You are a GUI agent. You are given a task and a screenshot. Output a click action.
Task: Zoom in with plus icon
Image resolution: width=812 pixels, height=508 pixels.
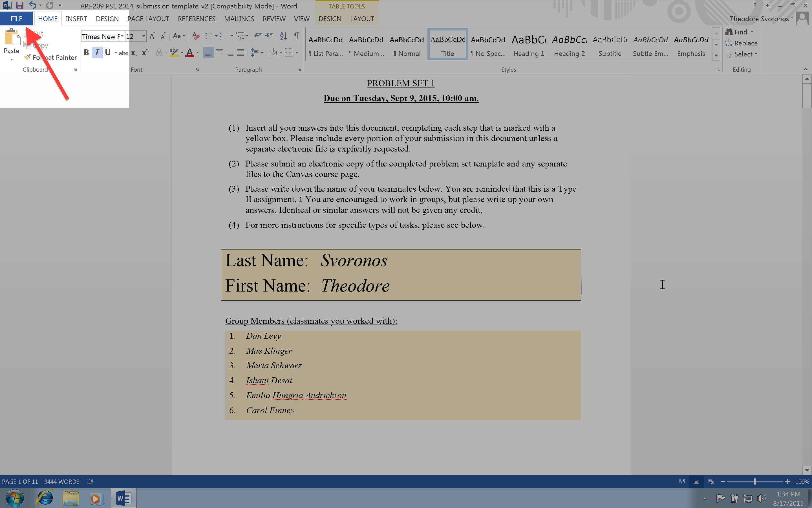pos(787,481)
